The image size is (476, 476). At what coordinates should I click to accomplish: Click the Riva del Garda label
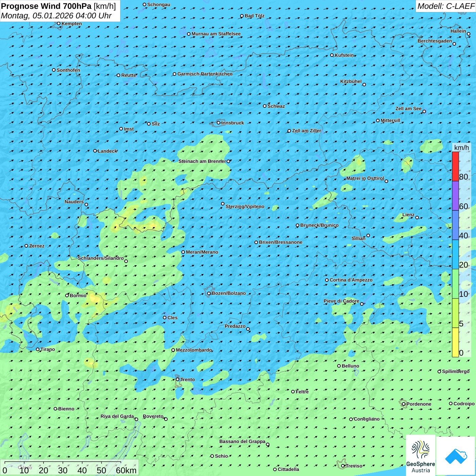[117, 416]
